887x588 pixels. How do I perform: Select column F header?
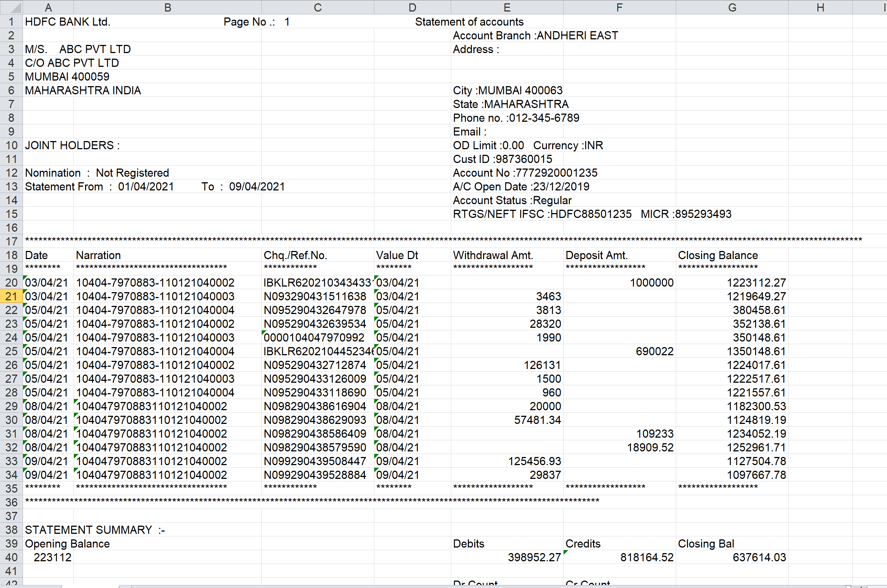point(620,7)
